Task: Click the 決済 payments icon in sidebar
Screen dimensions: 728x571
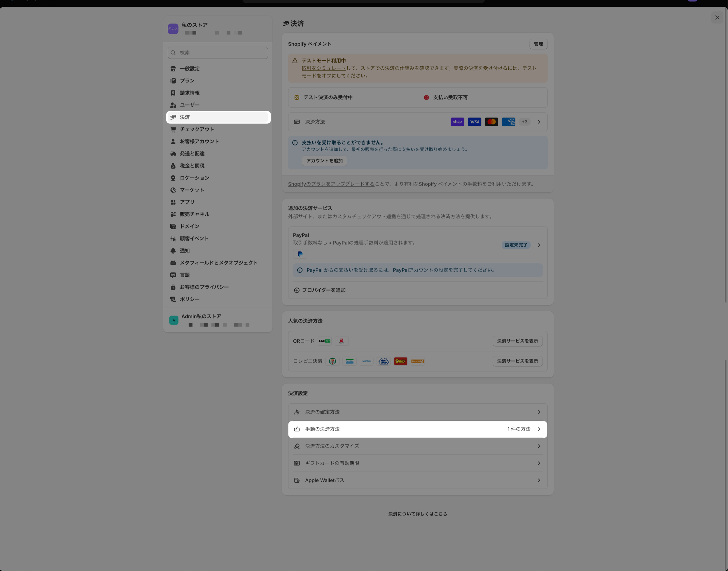Action: click(x=173, y=117)
